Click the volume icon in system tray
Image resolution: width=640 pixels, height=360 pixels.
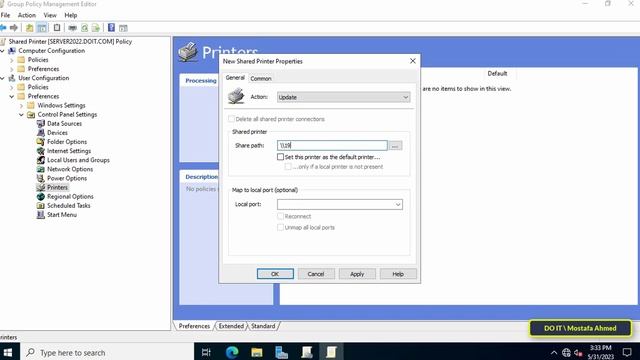[x=578, y=352]
